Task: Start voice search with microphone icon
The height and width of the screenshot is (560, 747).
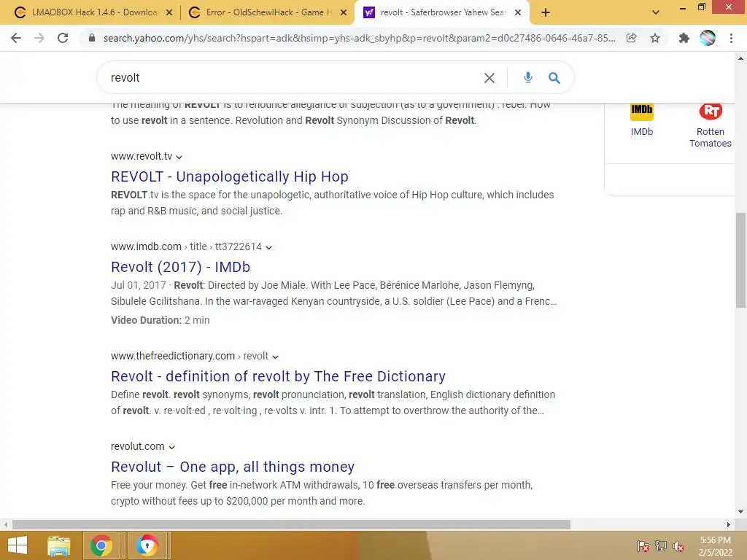Action: [x=528, y=77]
